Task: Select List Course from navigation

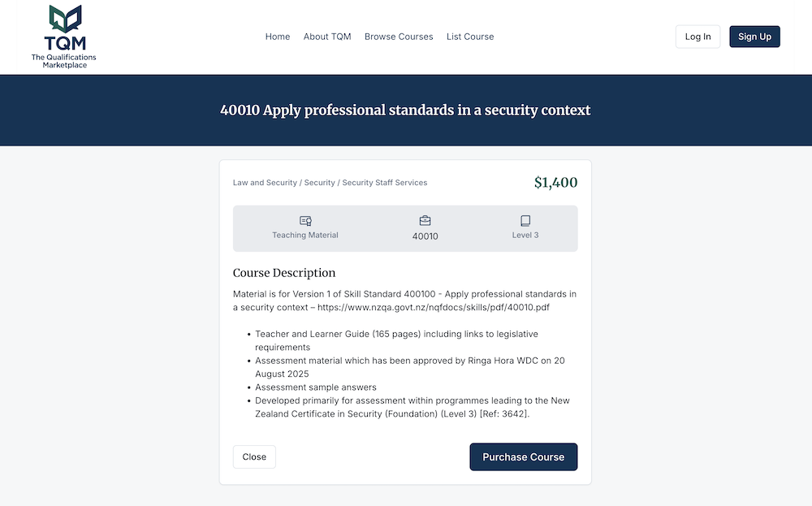Action: tap(469, 37)
